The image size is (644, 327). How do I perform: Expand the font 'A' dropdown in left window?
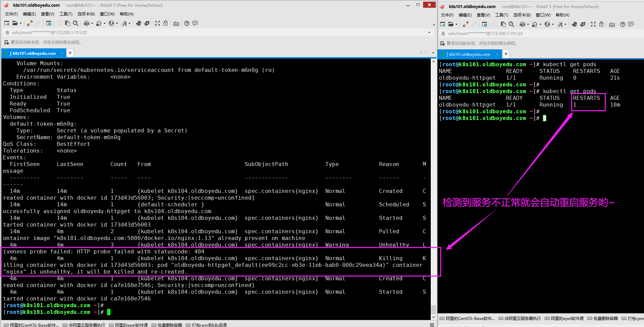point(129,24)
